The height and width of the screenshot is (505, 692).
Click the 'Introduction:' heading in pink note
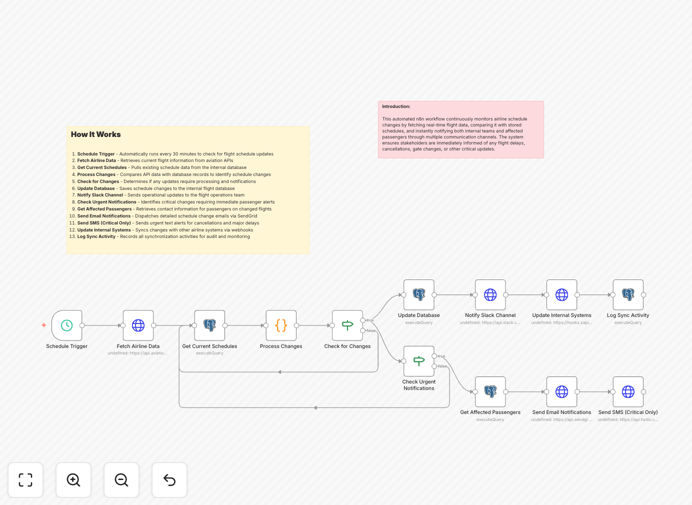(396, 106)
